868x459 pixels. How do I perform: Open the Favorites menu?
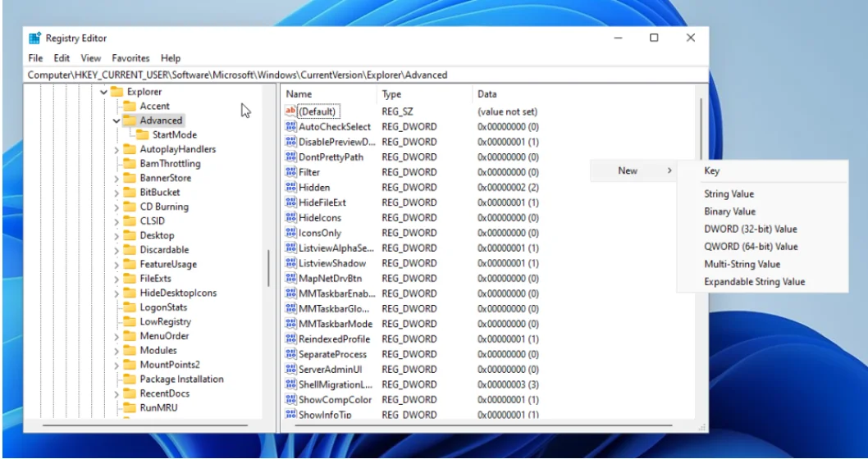130,58
